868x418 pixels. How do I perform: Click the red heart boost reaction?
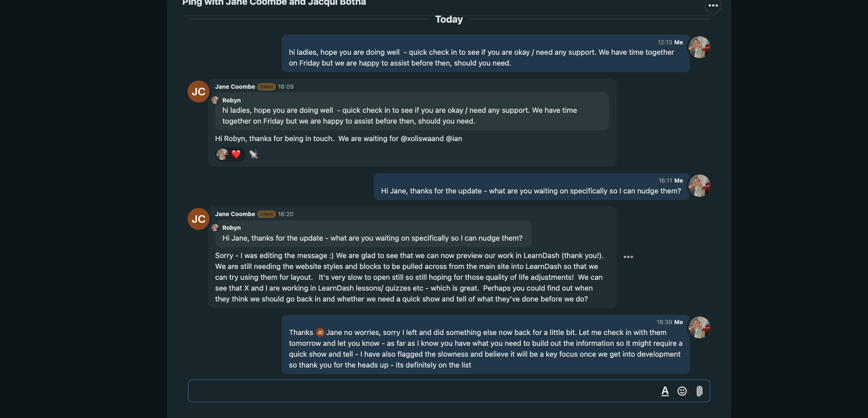236,154
